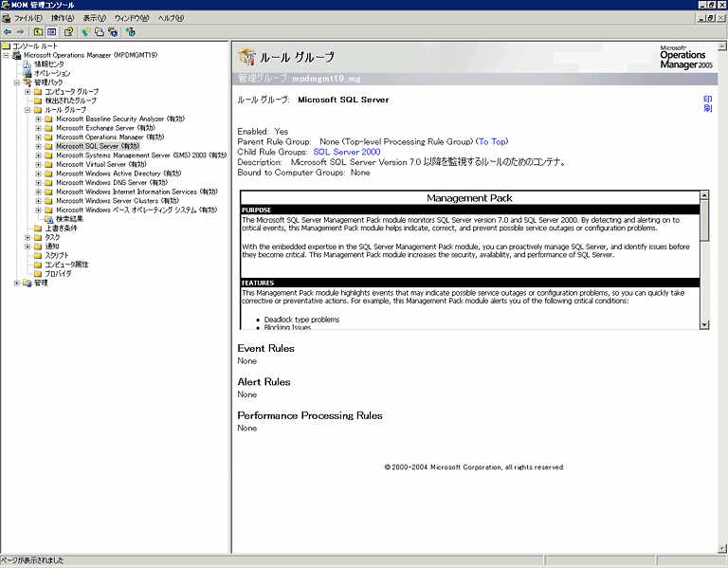Follow the SQL Server 2000 child group link

(x=347, y=152)
